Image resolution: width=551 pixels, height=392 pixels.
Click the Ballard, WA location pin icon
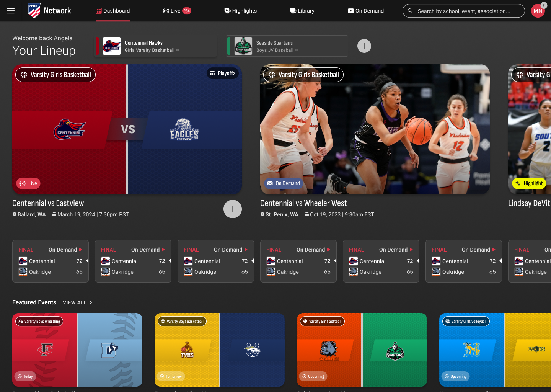(x=15, y=214)
